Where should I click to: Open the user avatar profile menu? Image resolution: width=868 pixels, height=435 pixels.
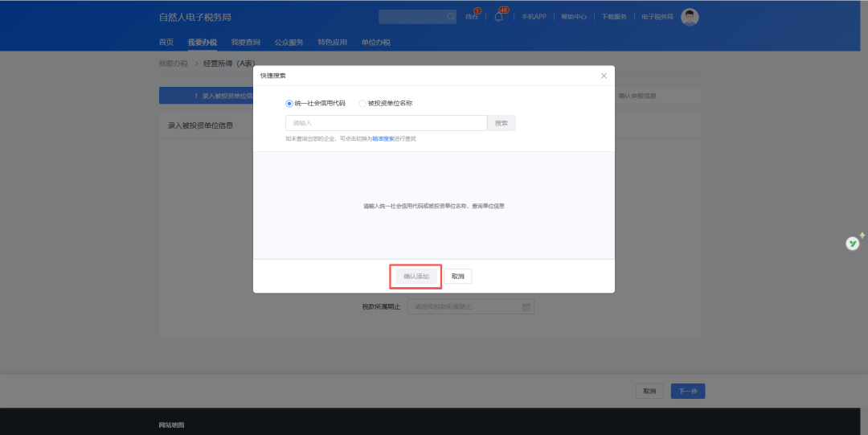690,17
